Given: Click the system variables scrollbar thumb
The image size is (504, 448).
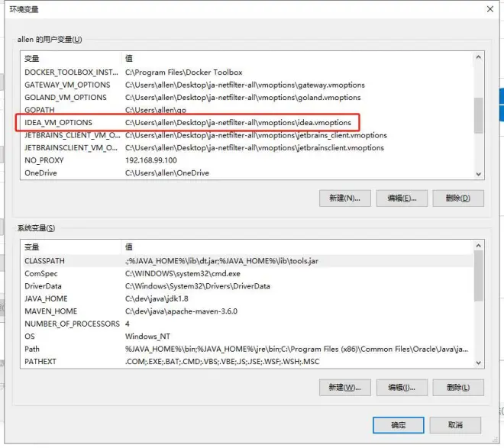Looking at the screenshot, I should pos(479,276).
